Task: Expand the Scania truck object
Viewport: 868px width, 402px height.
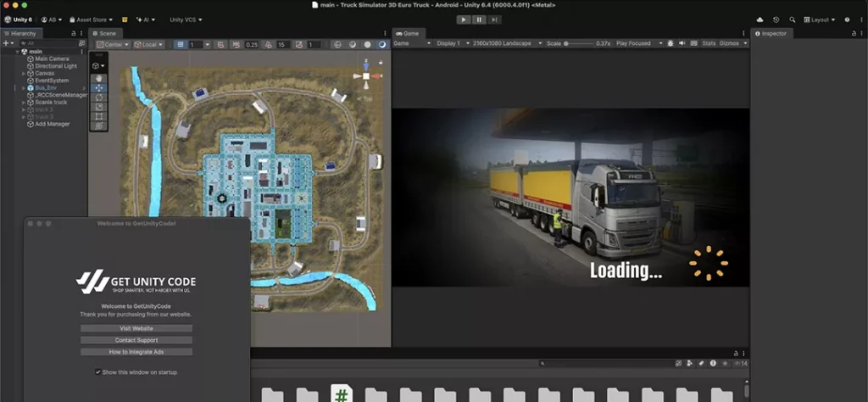Action: (23, 103)
